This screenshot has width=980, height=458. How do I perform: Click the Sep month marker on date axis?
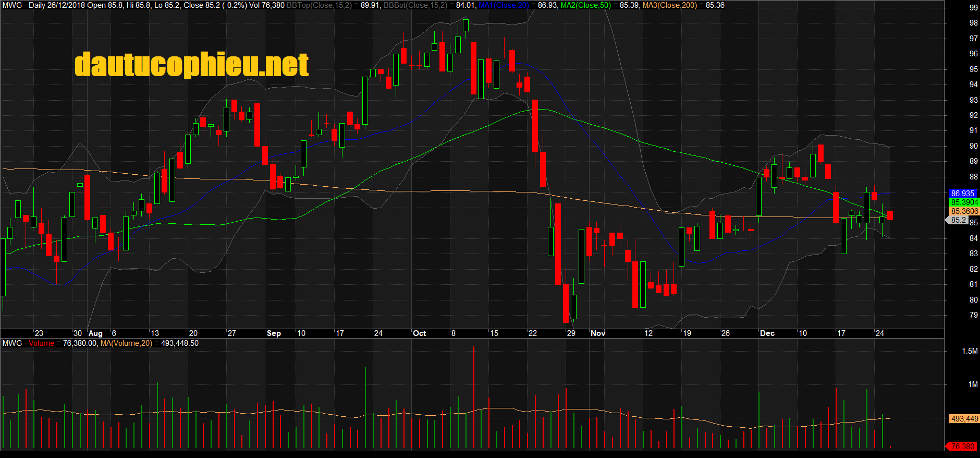(274, 333)
